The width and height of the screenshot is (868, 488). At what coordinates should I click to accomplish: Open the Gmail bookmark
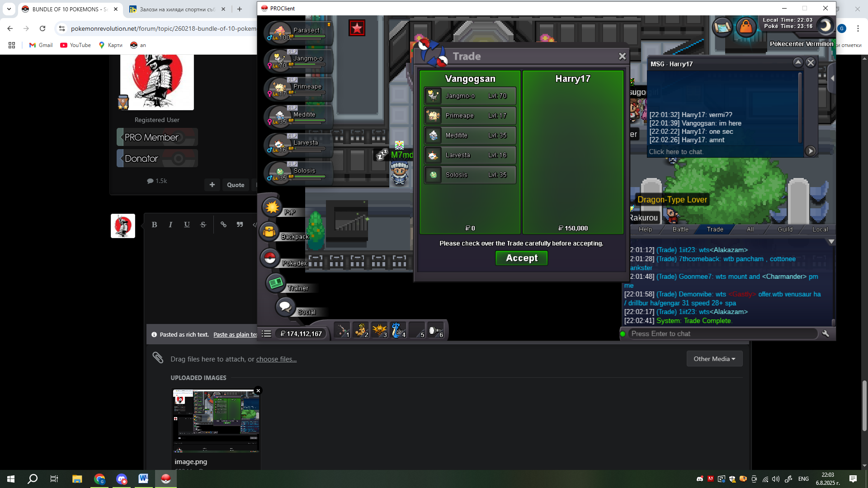click(x=41, y=45)
